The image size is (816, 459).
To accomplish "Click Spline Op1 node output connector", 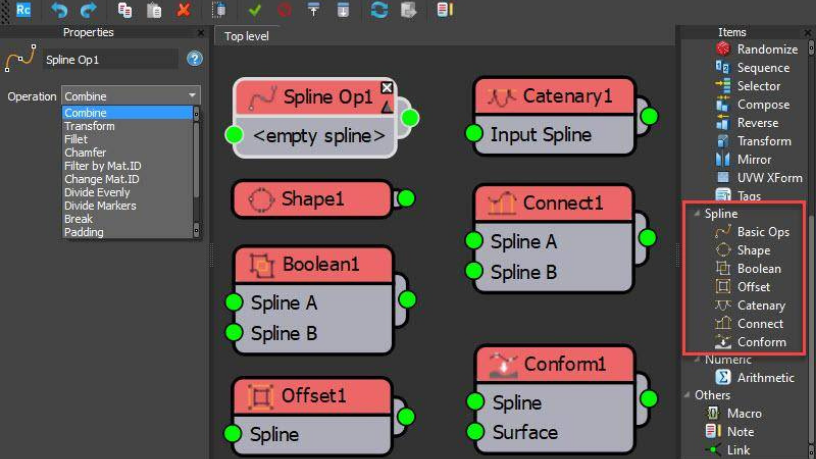I will point(410,118).
